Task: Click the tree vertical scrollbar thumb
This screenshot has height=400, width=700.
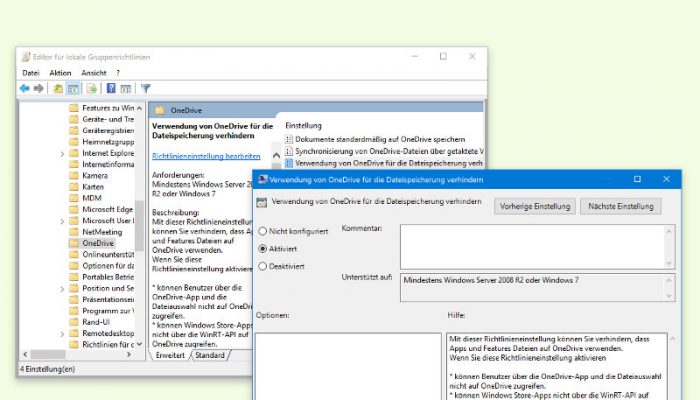Action: pos(139,225)
